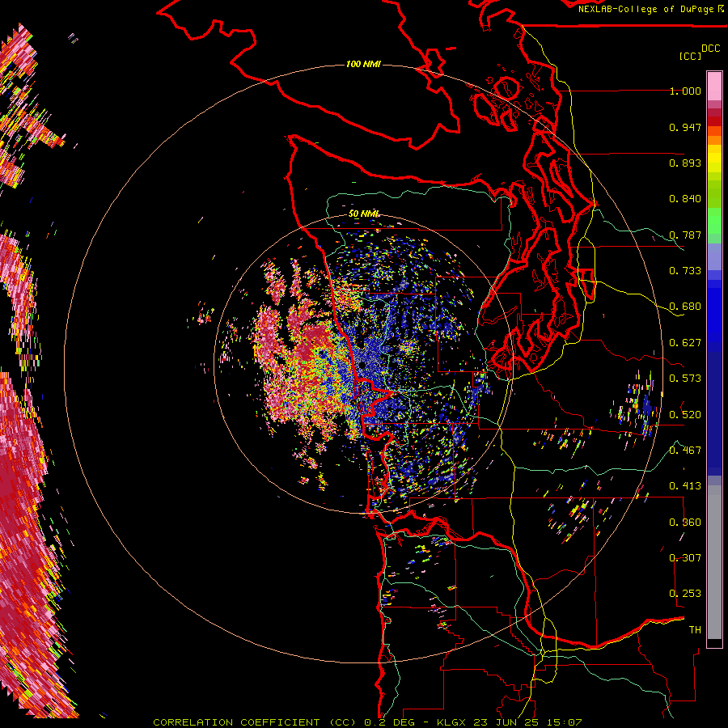728x728 pixels.
Task: Pick the bright green color bar segment
Action: (x=714, y=221)
